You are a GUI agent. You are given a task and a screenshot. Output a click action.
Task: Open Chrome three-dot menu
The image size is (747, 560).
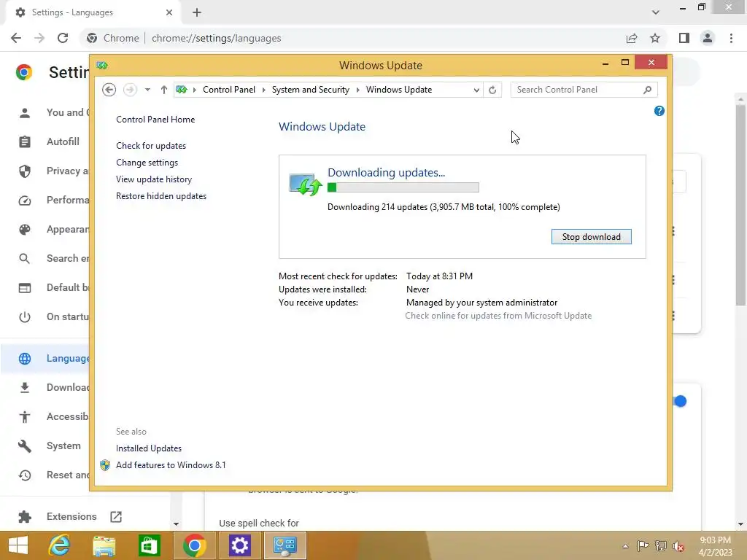[731, 38]
